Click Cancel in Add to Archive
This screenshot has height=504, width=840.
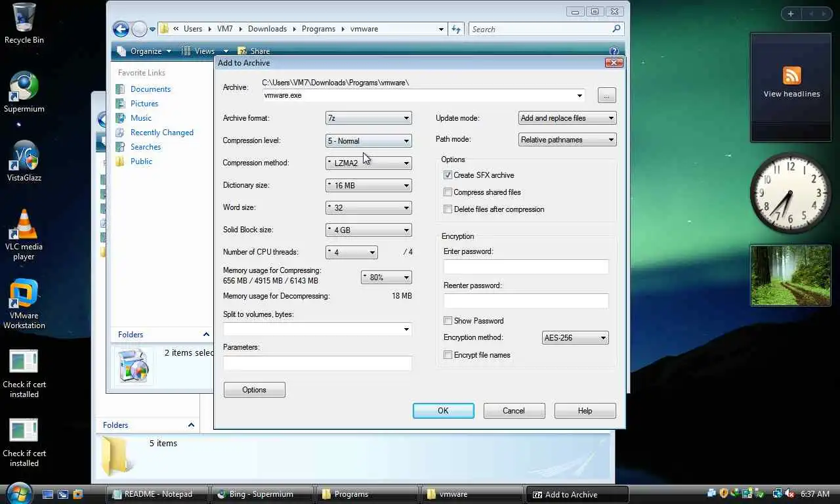(514, 411)
